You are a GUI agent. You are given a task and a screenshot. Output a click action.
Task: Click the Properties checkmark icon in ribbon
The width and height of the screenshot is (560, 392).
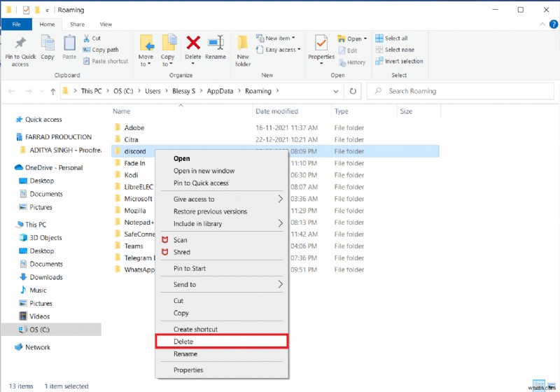click(321, 43)
